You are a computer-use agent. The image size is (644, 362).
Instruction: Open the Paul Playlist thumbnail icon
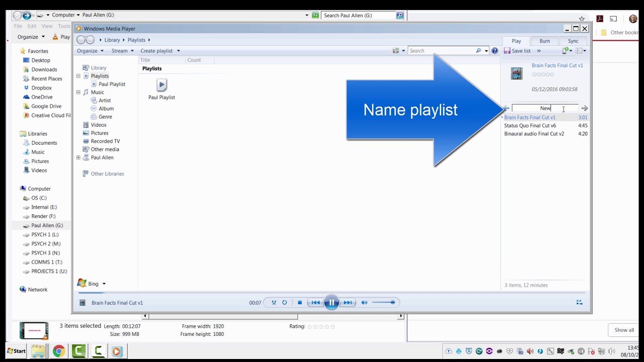point(162,85)
